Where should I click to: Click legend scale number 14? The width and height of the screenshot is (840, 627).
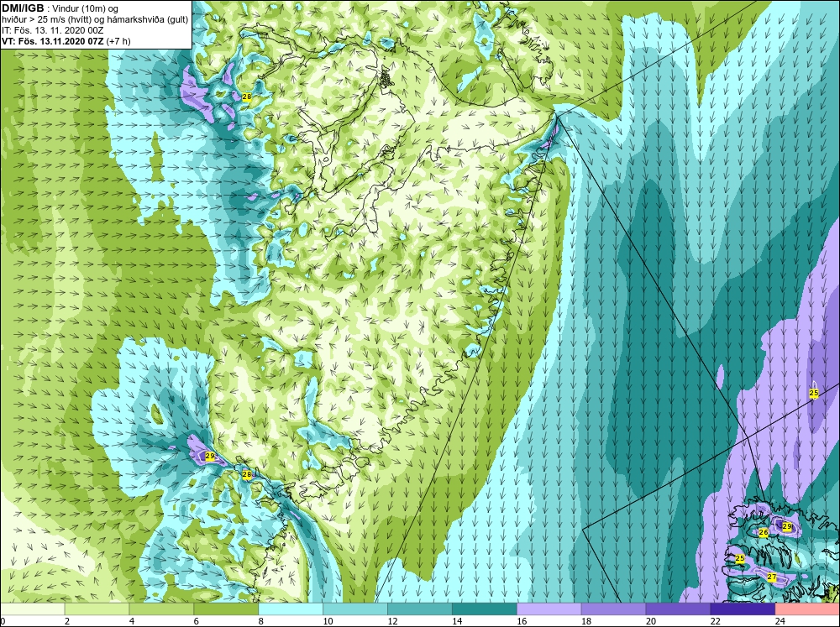point(457,621)
